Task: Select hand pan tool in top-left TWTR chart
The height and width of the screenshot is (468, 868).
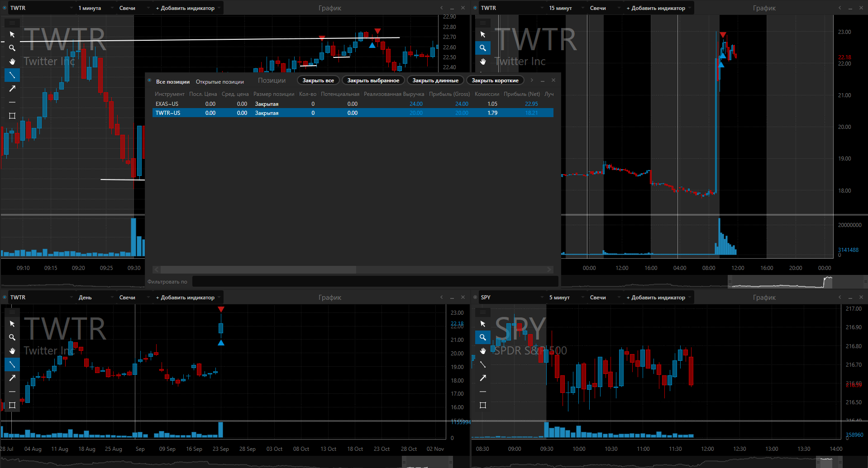Action: tap(12, 61)
